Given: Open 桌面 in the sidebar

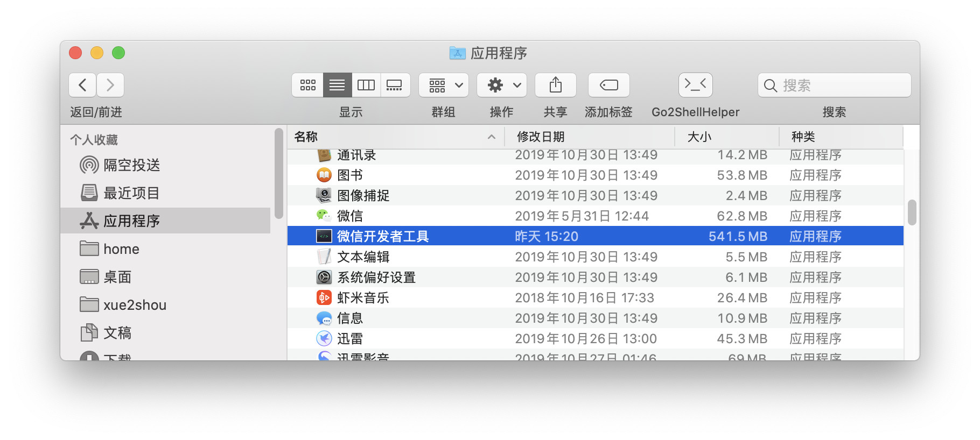Looking at the screenshot, I should point(165,277).
